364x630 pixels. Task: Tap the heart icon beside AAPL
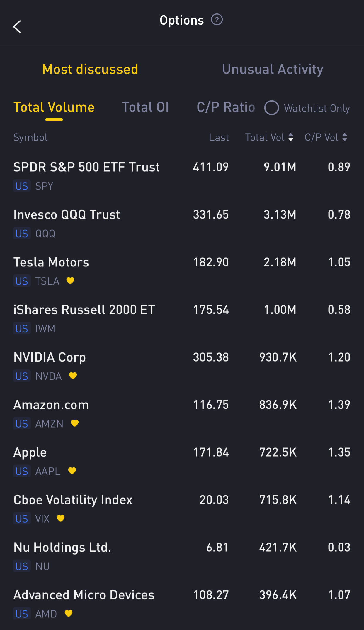72,471
